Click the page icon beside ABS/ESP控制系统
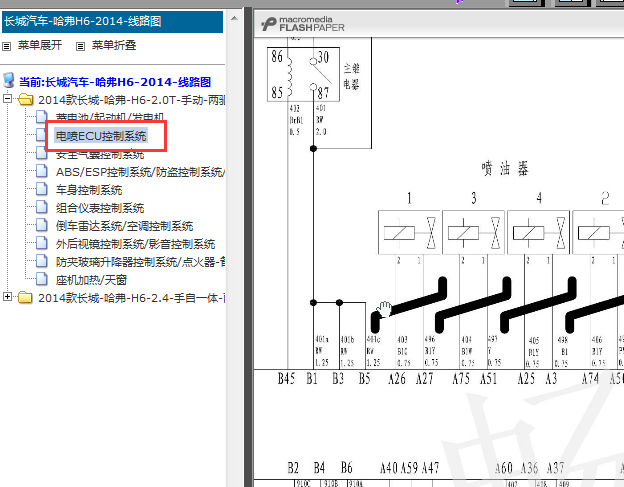Viewport: 624px width, 487px height. (41, 171)
